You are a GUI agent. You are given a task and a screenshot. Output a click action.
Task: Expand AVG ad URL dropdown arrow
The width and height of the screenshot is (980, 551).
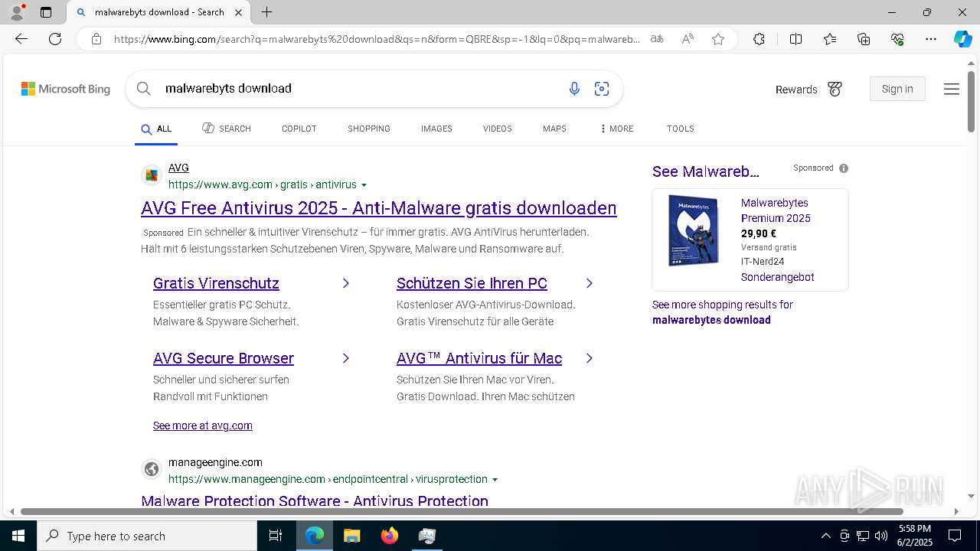(364, 185)
